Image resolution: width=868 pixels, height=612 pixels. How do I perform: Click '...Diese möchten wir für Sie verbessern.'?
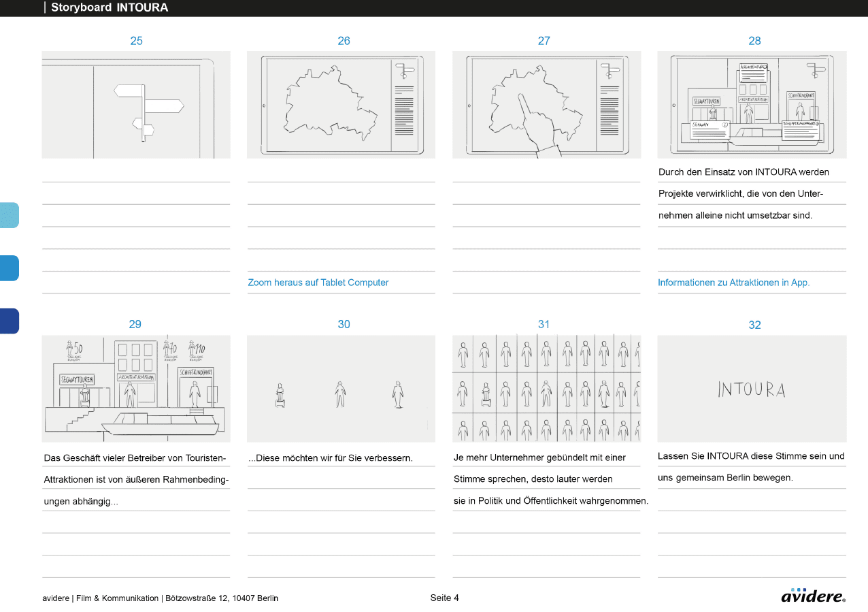331,457
